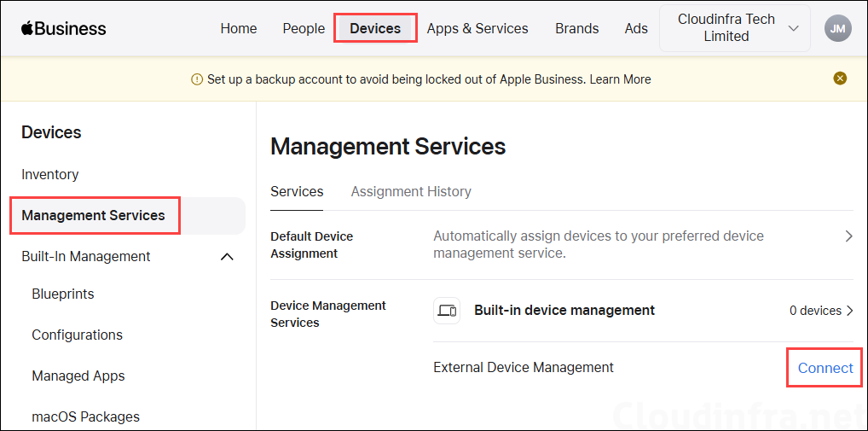
Task: Open the Cloudinfra Tech Limited organization dropdown
Action: pyautogui.click(x=735, y=28)
